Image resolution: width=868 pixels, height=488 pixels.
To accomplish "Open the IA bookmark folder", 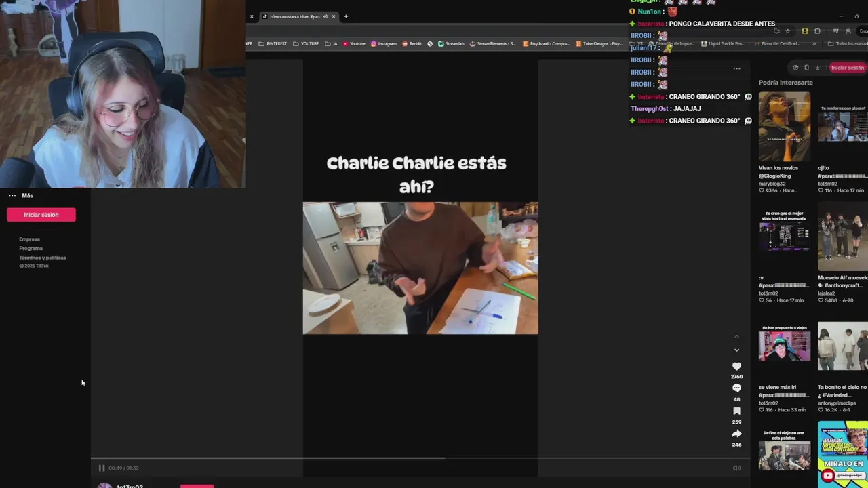I will pyautogui.click(x=331, y=43).
